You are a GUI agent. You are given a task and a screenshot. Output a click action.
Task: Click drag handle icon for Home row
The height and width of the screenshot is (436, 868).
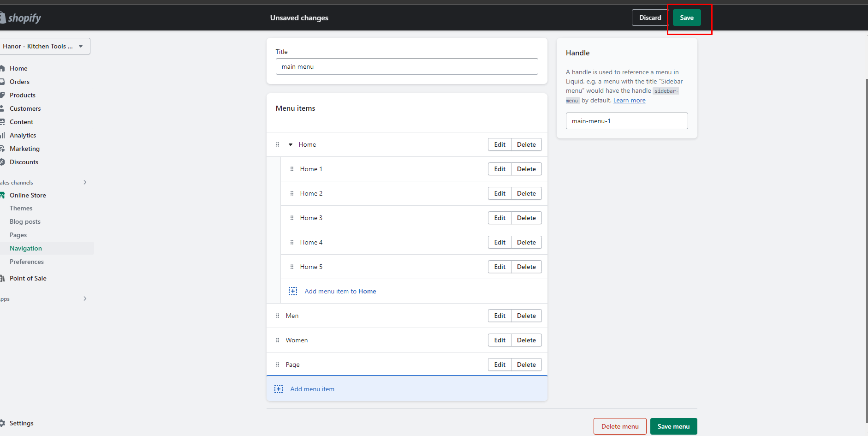point(278,144)
